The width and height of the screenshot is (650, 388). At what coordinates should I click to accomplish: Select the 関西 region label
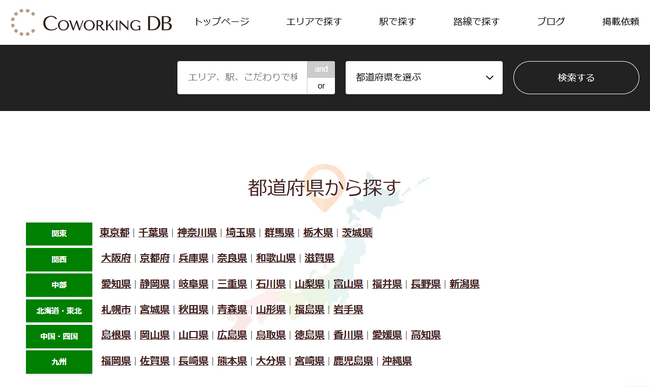pyautogui.click(x=59, y=259)
